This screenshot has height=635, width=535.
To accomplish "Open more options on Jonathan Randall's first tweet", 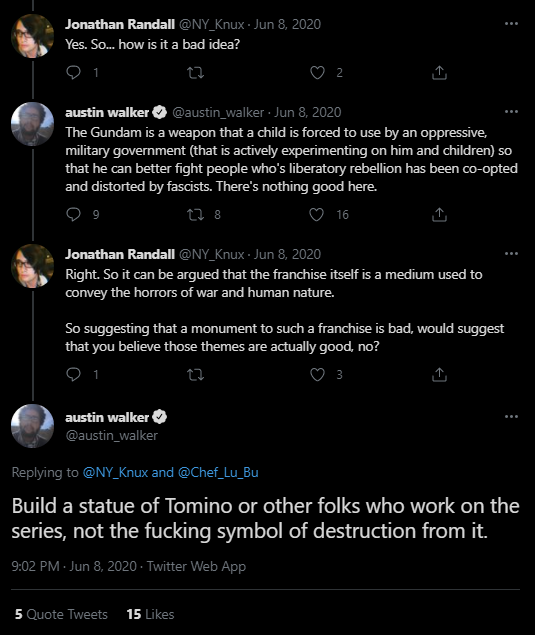I will point(512,24).
